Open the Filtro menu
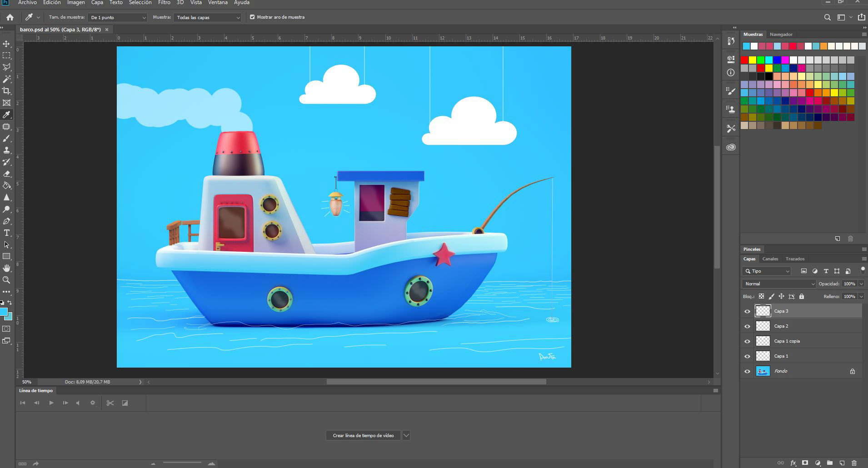The width and height of the screenshot is (868, 468). 164,3
